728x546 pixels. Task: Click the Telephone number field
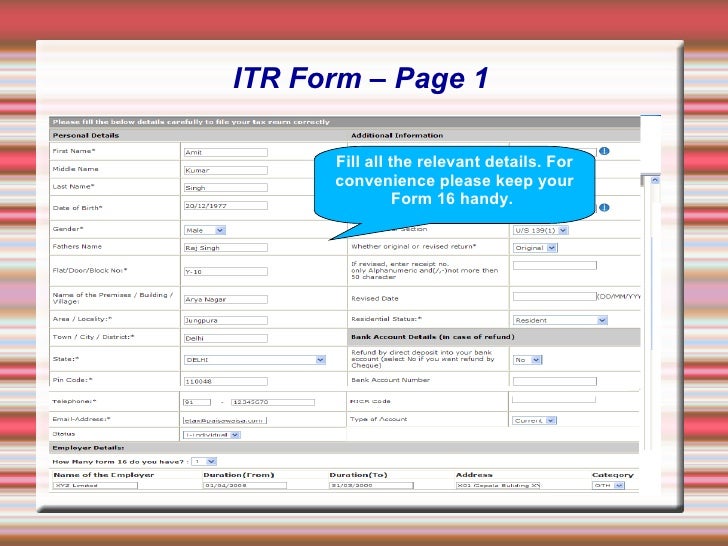[273, 402]
